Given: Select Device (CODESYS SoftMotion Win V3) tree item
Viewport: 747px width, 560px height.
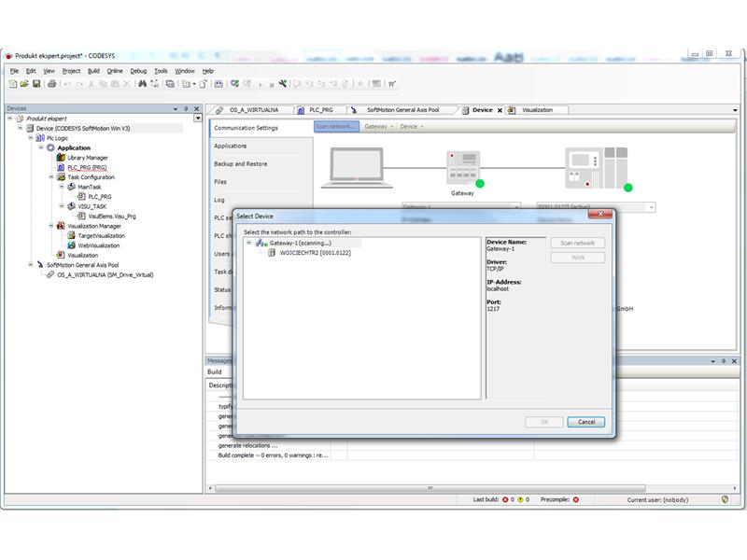Looking at the screenshot, I should pos(83,128).
